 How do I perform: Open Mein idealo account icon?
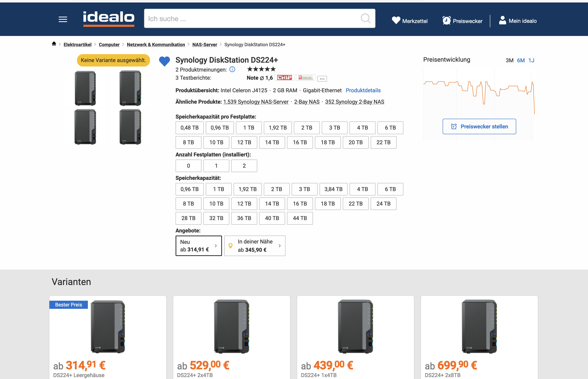click(x=502, y=20)
